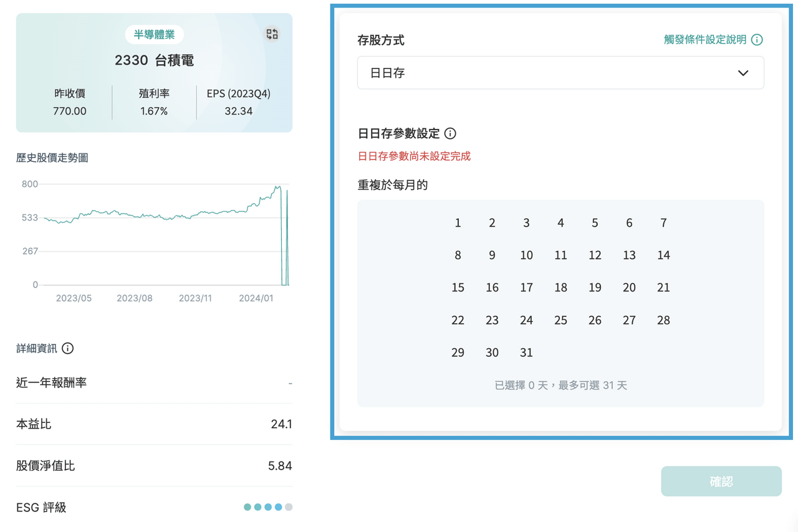Select day 18 in the date grid
This screenshot has height=532, width=798.
click(x=561, y=288)
